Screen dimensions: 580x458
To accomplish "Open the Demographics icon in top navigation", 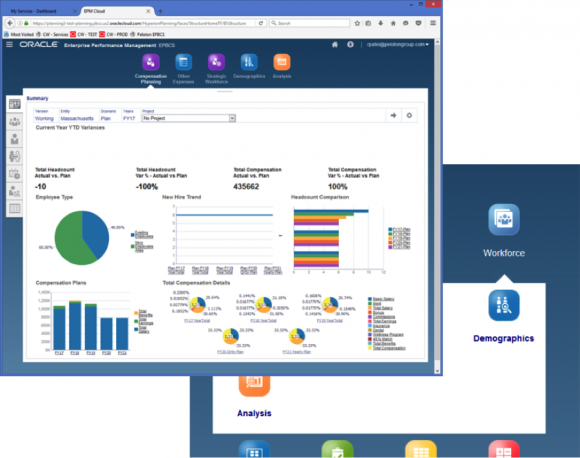I will (249, 62).
